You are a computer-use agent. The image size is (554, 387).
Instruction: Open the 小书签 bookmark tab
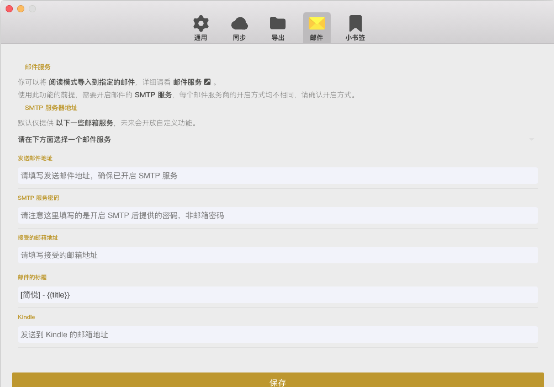pyautogui.click(x=355, y=28)
